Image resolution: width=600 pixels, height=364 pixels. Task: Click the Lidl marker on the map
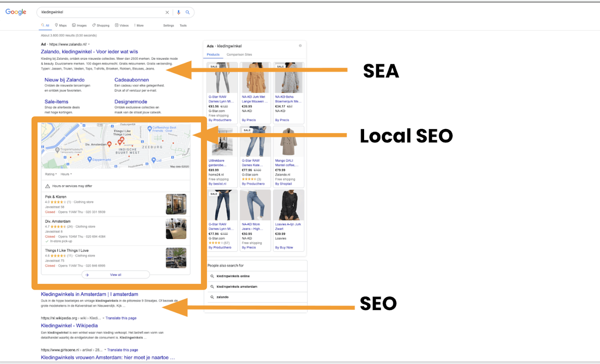point(154,160)
